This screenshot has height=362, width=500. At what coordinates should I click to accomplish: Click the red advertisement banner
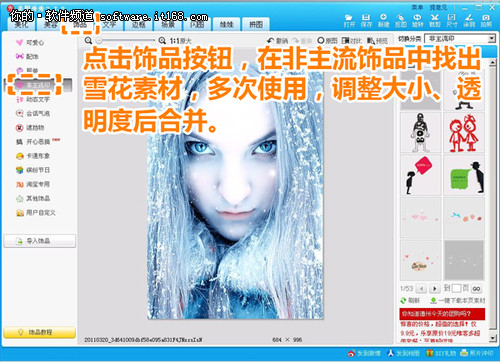tap(442, 314)
